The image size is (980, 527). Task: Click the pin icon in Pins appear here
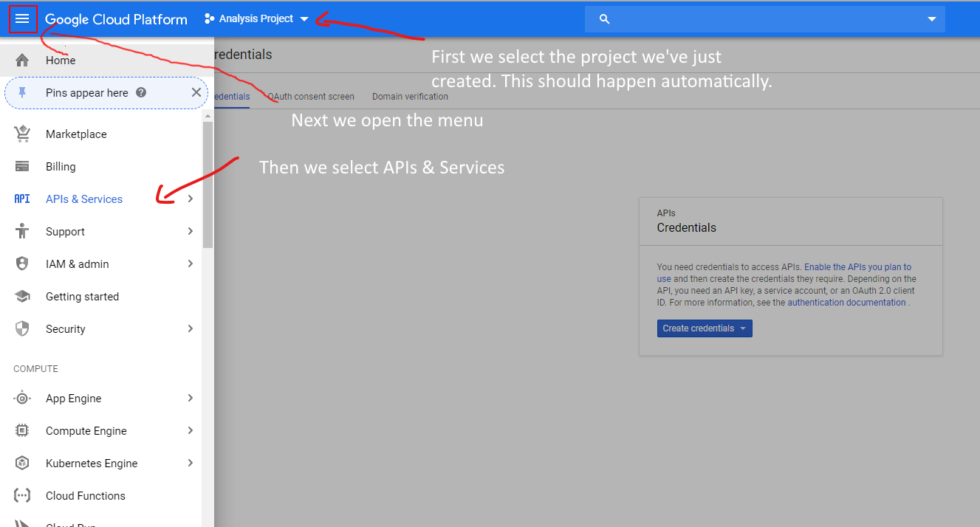(22, 93)
